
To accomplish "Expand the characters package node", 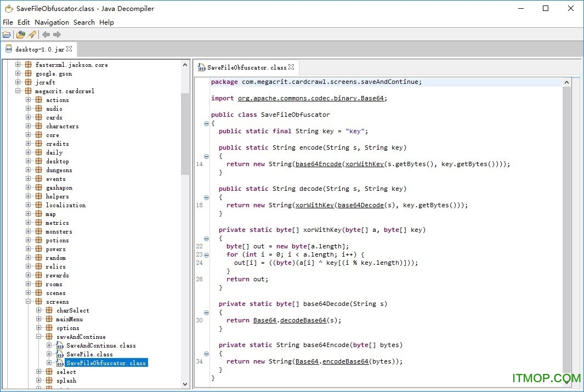I will tap(28, 126).
